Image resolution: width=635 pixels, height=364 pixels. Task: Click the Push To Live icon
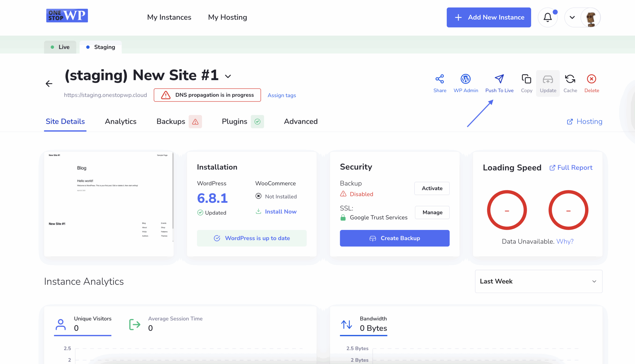click(x=499, y=79)
